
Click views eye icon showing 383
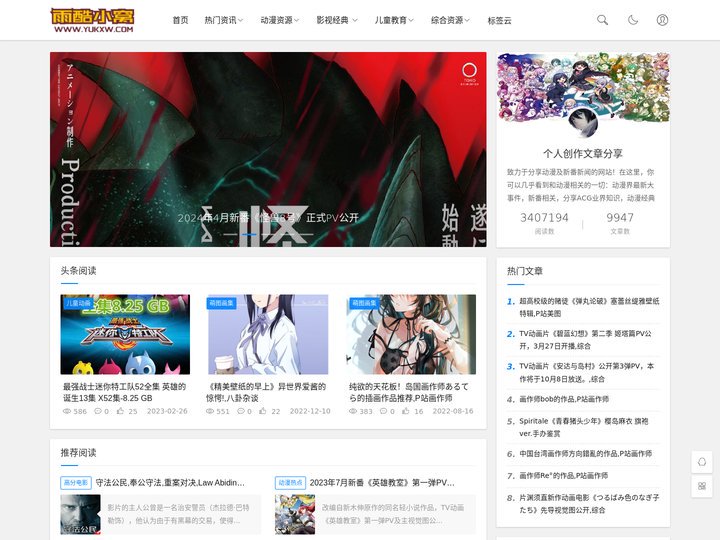pos(353,411)
